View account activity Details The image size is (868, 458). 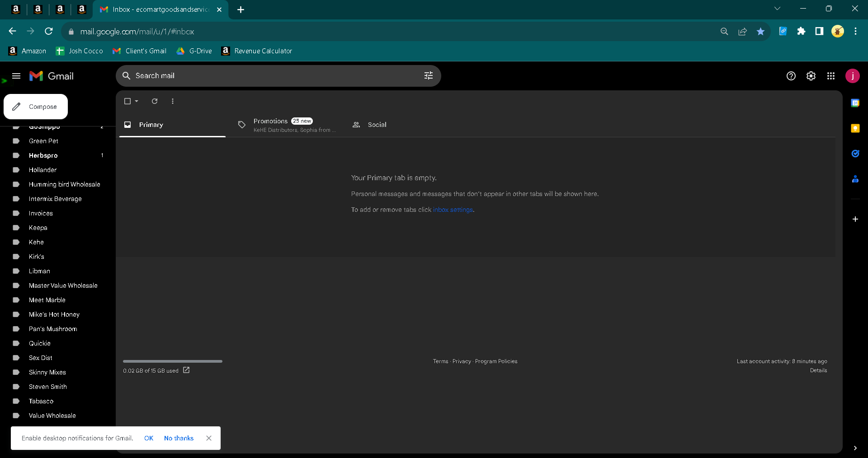[x=818, y=370]
